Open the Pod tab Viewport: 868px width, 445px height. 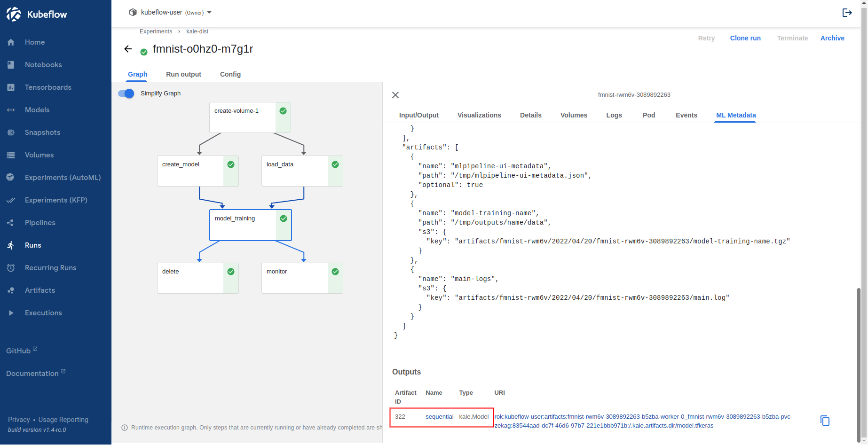[x=649, y=115]
